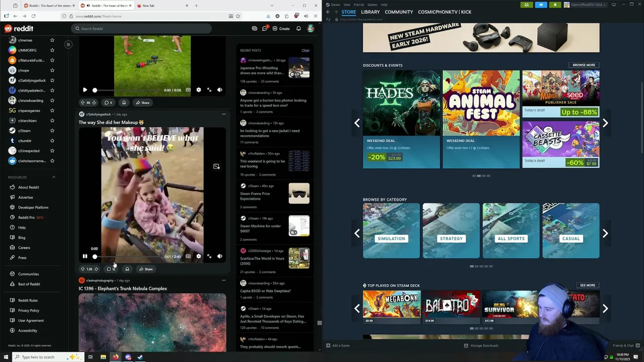Mute volume on makeup video
The width and height of the screenshot is (644, 362).
pos(220,256)
